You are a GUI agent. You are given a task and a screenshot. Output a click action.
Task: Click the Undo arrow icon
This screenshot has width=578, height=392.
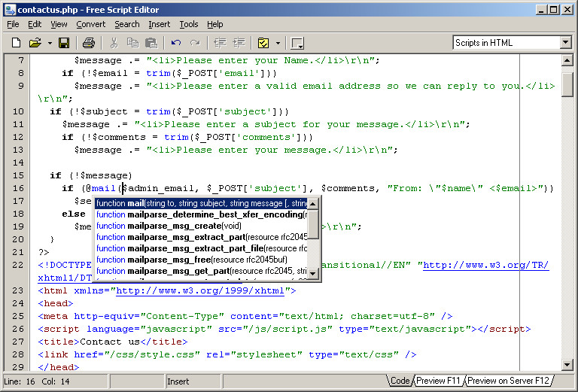pyautogui.click(x=175, y=43)
